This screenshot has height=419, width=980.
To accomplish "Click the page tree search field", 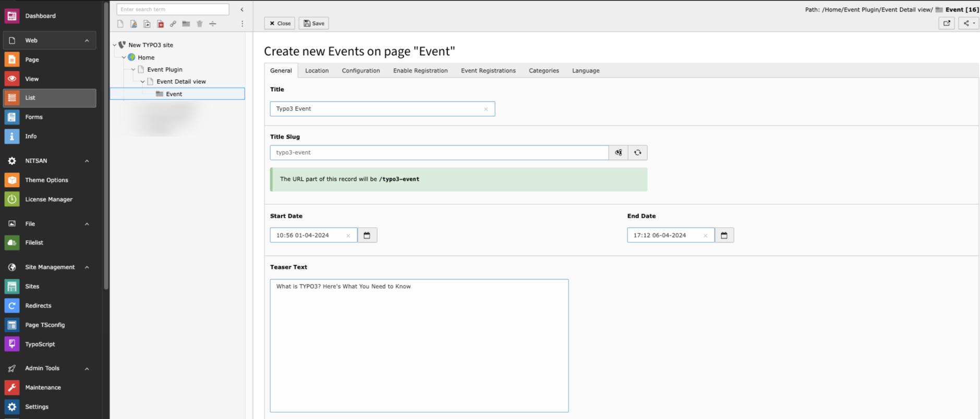I will click(x=173, y=9).
